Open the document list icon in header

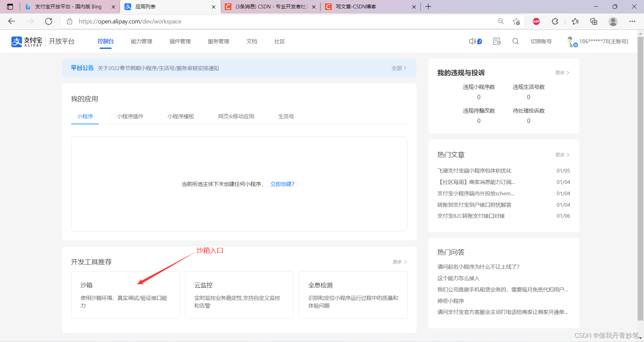click(497, 41)
